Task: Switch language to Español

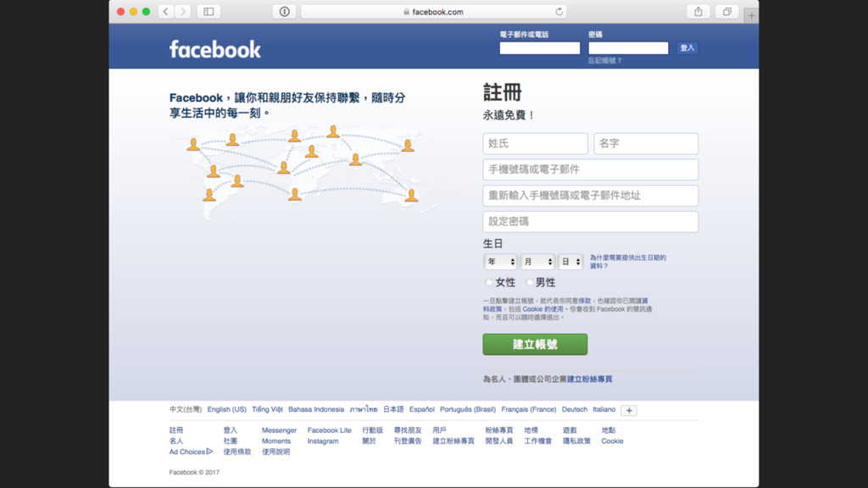Action: point(422,409)
